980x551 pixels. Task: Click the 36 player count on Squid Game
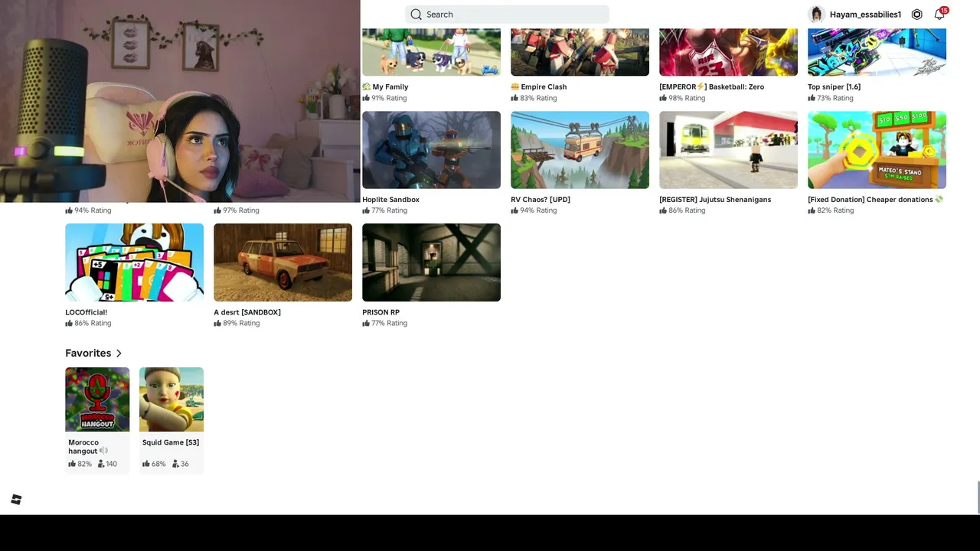point(181,464)
